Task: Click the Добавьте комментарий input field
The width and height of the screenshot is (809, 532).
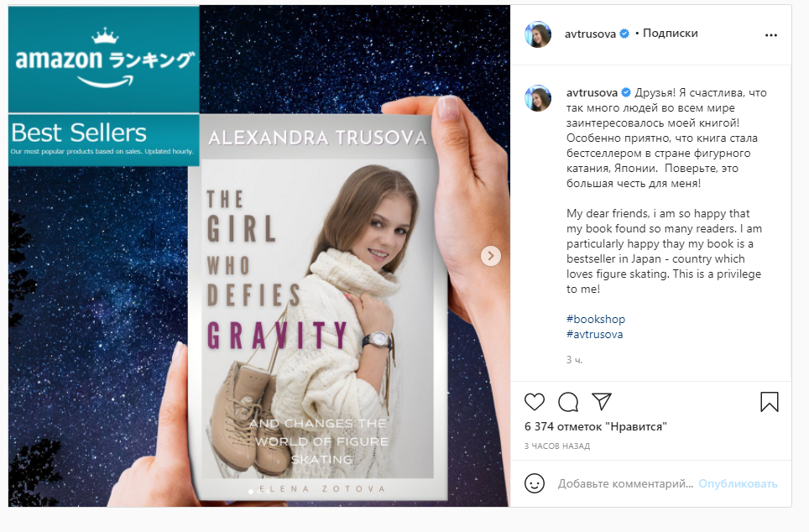Action: point(625,483)
